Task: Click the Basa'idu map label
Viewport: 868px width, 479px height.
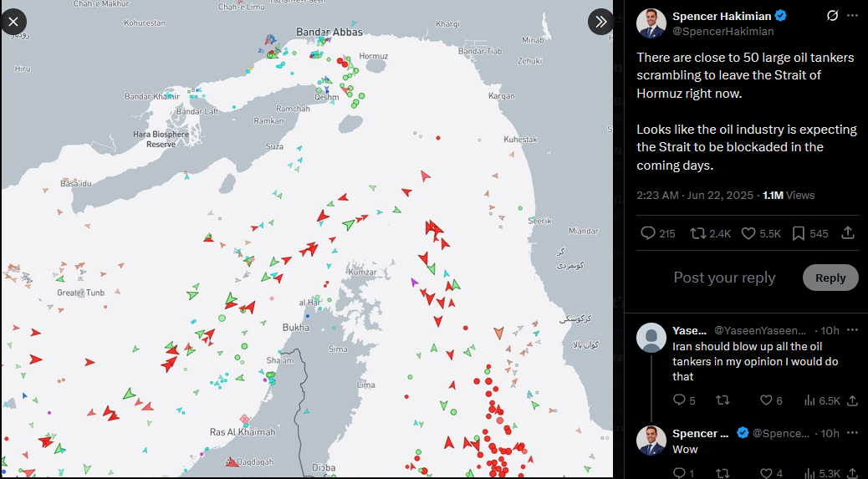Action: [76, 183]
